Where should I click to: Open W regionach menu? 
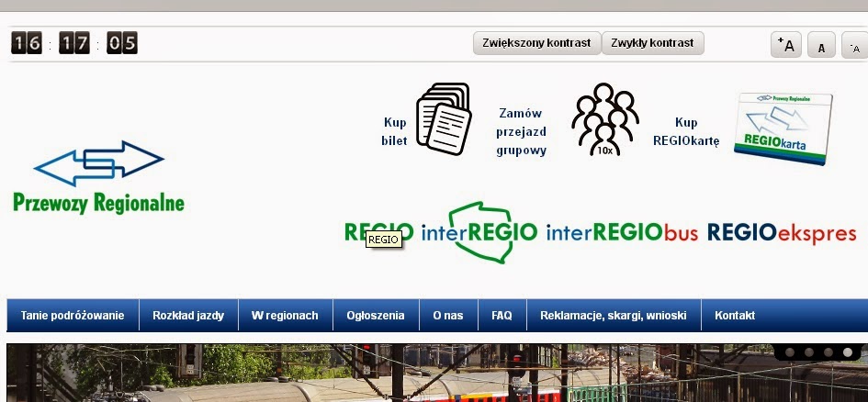pyautogui.click(x=285, y=316)
